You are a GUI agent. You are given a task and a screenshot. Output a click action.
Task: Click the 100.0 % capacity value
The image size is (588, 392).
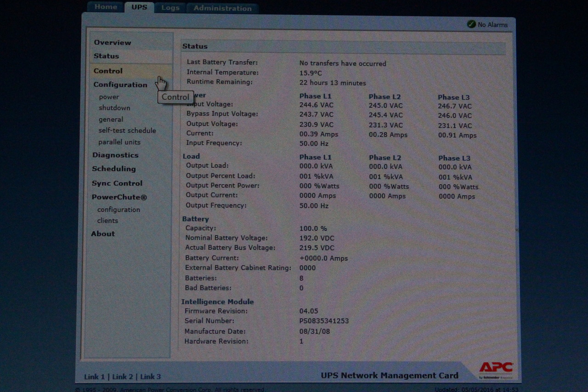(313, 228)
